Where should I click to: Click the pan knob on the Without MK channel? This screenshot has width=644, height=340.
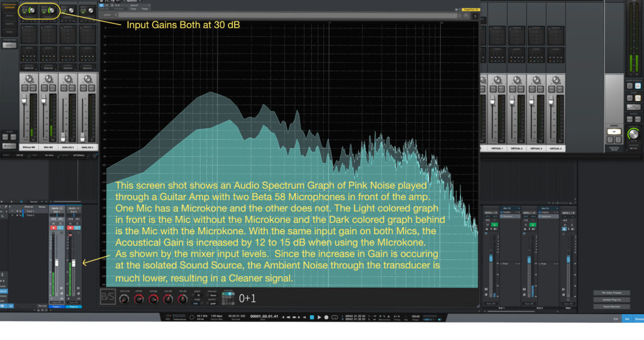tap(29, 79)
